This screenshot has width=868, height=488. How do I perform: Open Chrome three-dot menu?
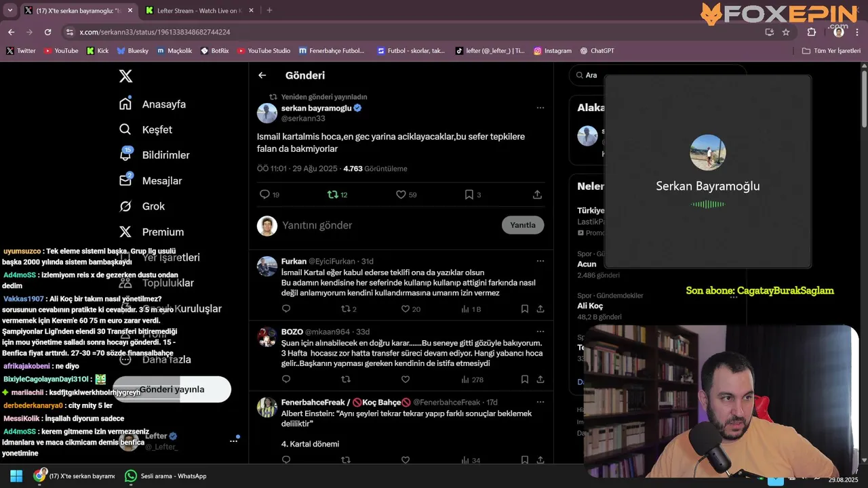tap(857, 32)
